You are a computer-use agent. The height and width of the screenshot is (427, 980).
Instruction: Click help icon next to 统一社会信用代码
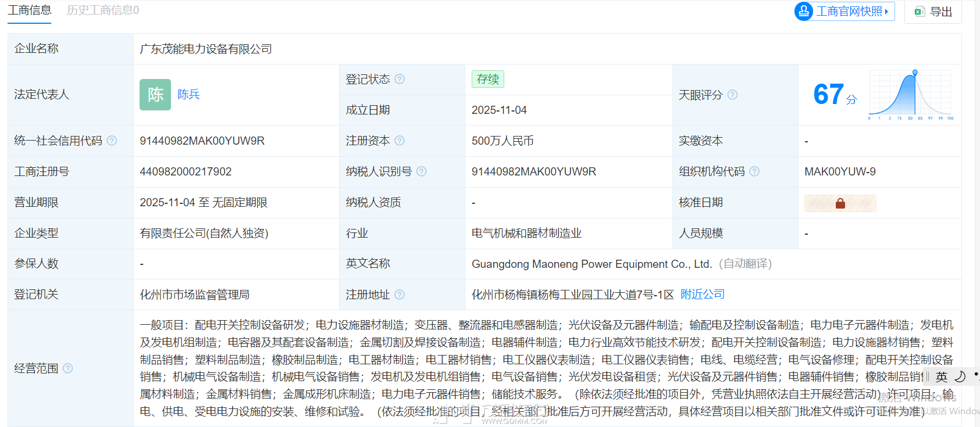[112, 141]
